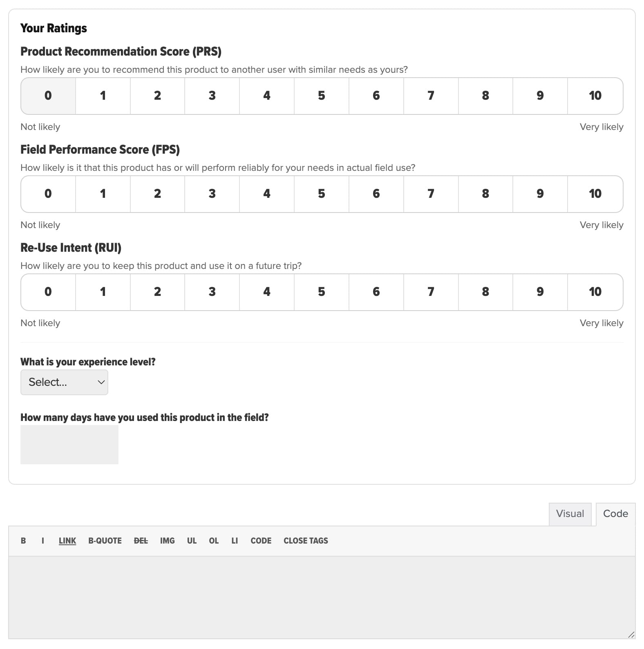Select 10 on the Field Performance scale
Viewport: 644px width, 649px height.
[x=595, y=194]
